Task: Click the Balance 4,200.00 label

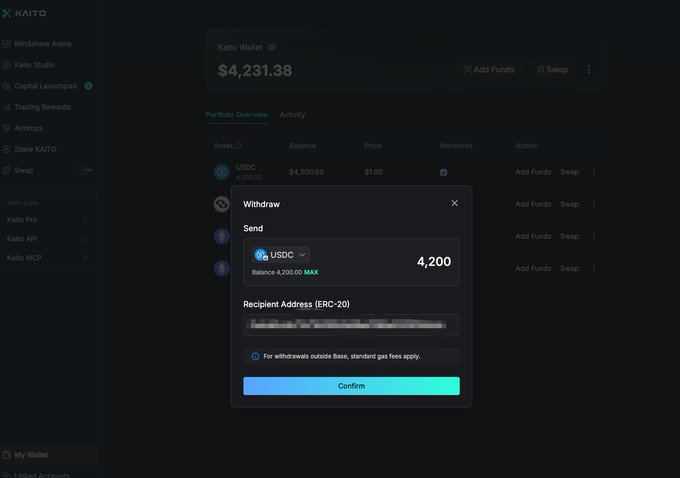Action: 277,272
